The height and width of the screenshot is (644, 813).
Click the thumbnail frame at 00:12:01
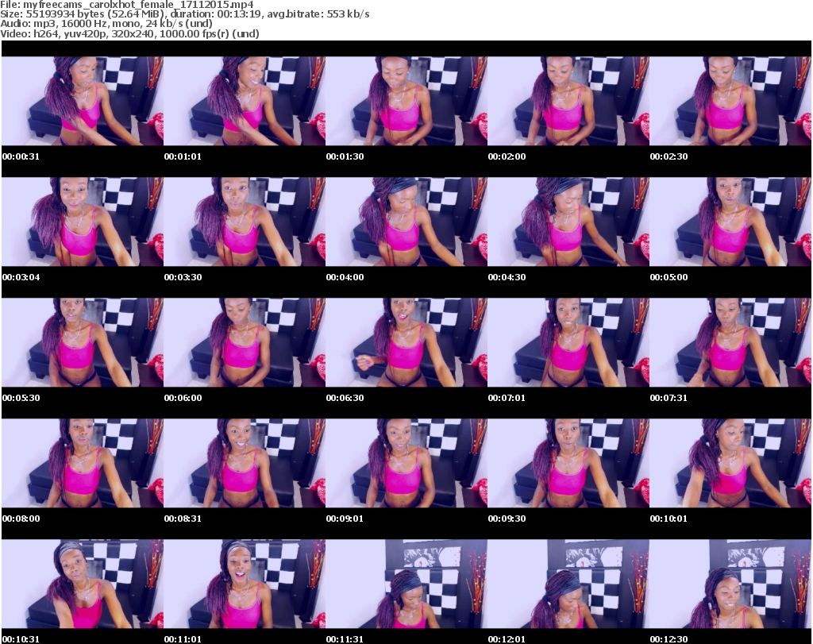[568, 584]
